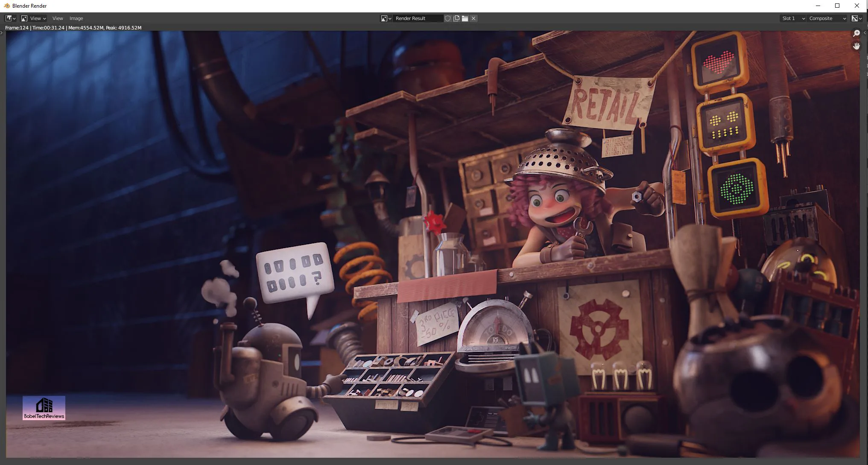Open the new image copy icon
This screenshot has width=868, height=465.
pyautogui.click(x=456, y=18)
